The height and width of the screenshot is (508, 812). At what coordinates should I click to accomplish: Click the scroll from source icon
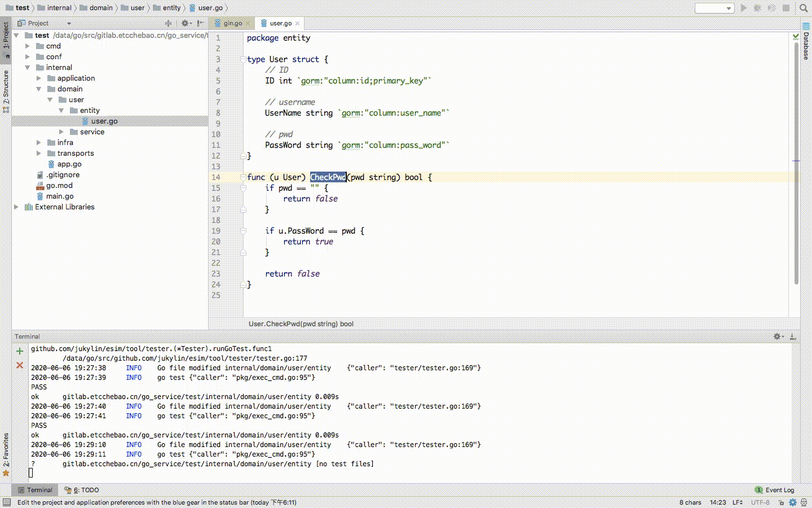(168, 23)
